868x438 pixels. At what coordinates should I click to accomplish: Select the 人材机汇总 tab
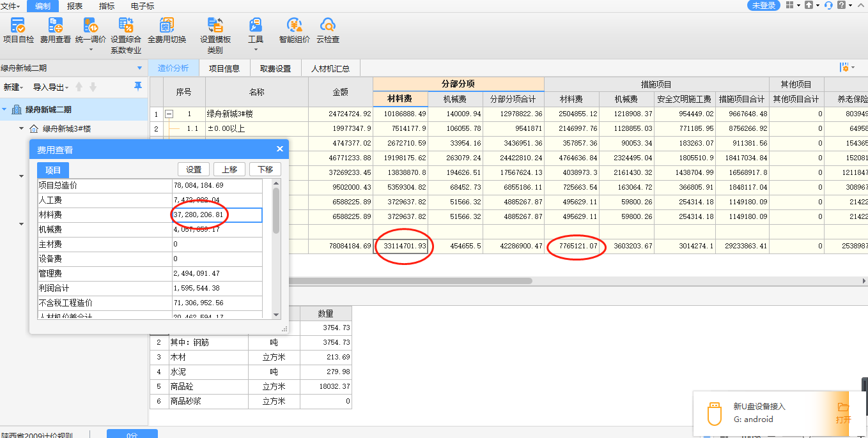[330, 68]
